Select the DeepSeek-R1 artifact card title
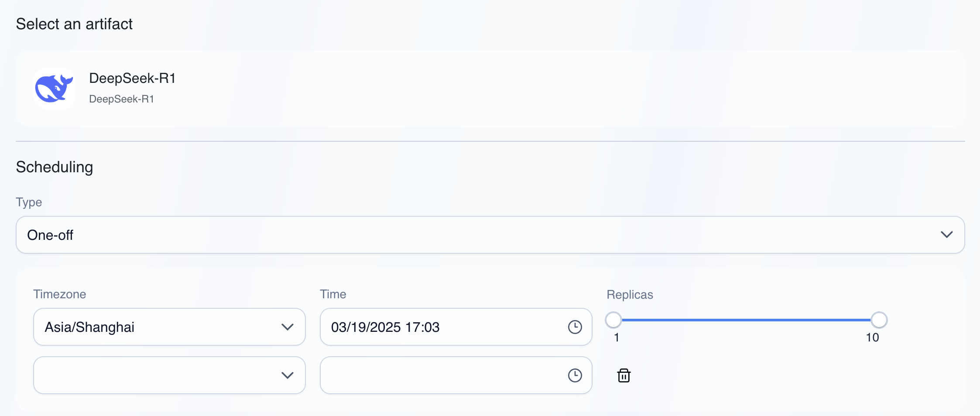Viewport: 980px width, 416px height. coord(132,78)
